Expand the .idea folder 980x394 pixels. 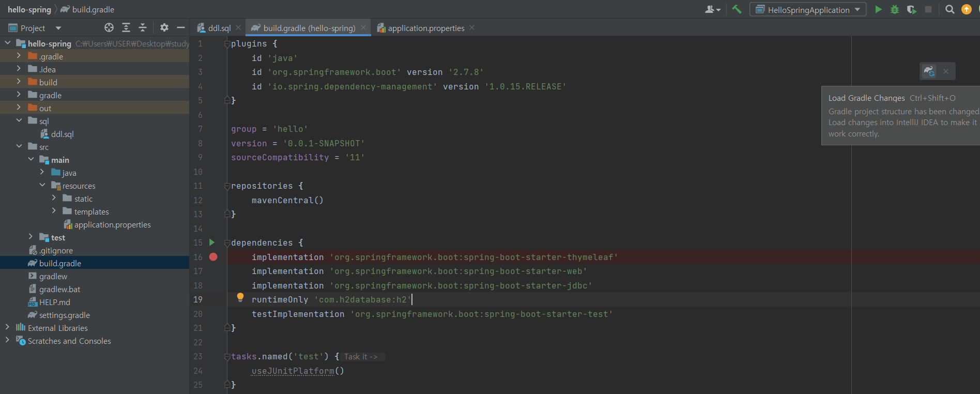pyautogui.click(x=19, y=69)
